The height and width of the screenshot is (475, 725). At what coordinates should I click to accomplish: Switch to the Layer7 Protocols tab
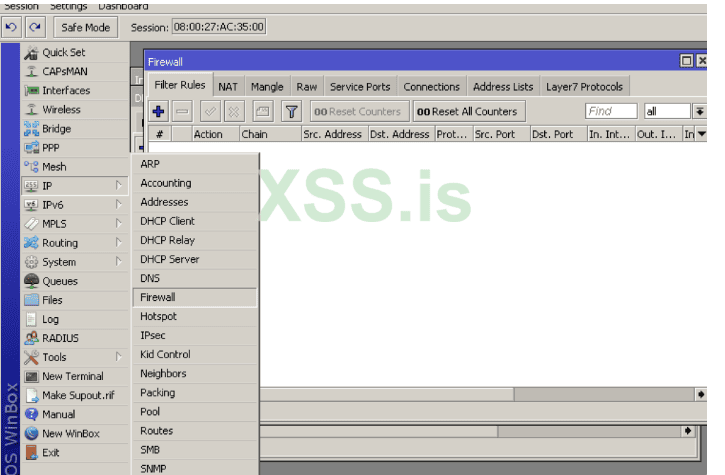(584, 87)
